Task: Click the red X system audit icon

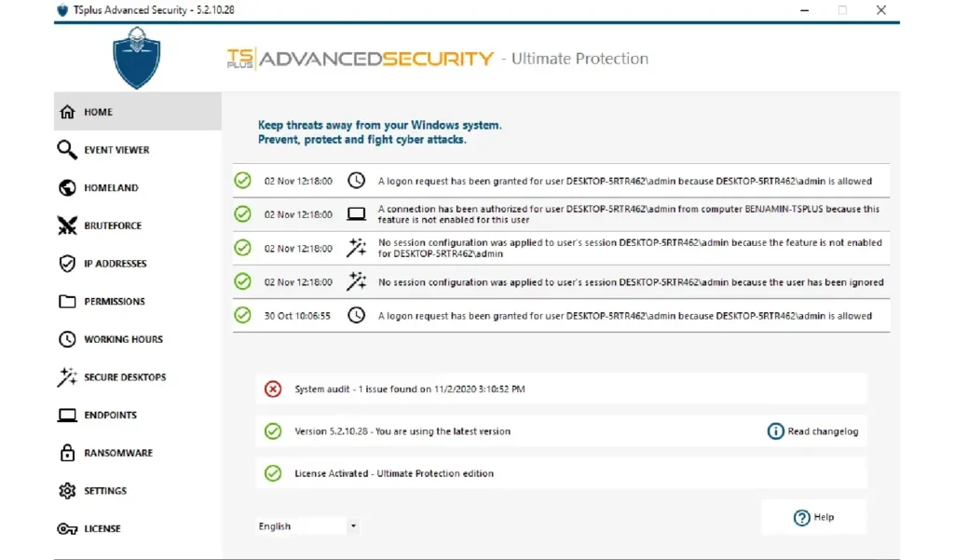Action: (x=273, y=389)
